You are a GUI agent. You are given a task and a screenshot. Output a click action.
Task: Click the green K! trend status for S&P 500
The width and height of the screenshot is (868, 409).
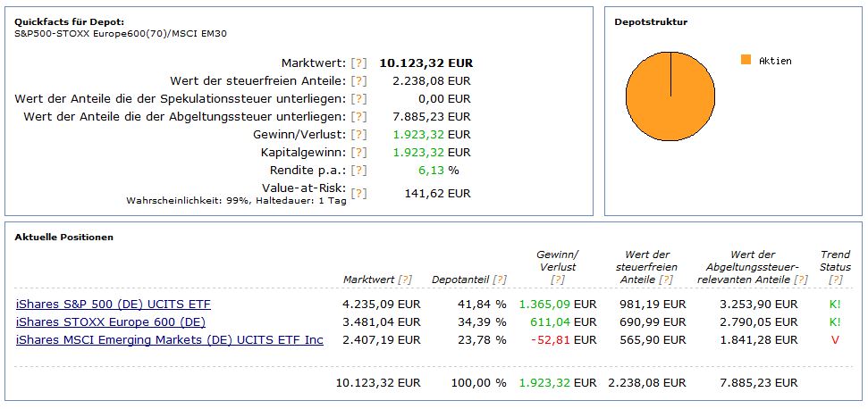835,304
